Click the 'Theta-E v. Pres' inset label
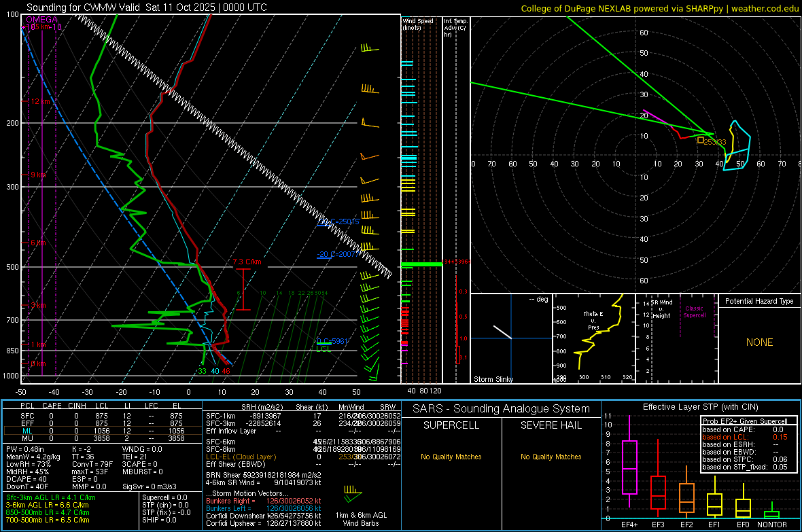Screen dimensions: 802x532 [x=593, y=321]
